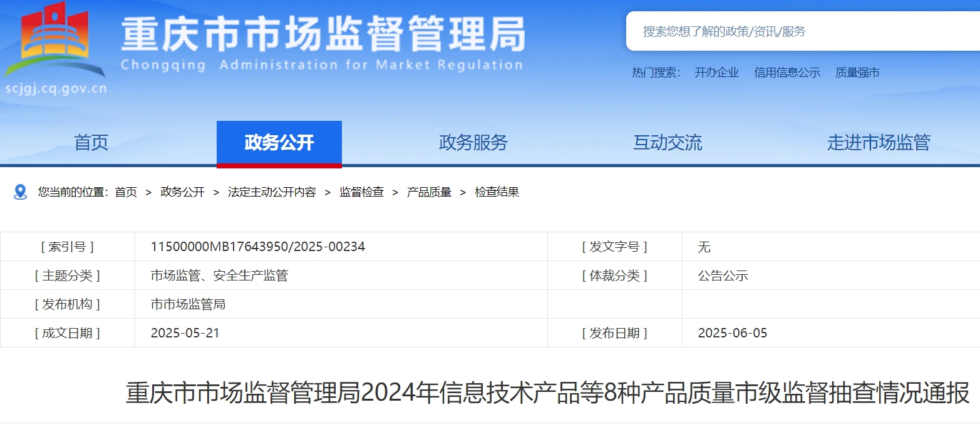
Task: Click the Chongqing Market Regulation emblem logo
Action: (55, 39)
